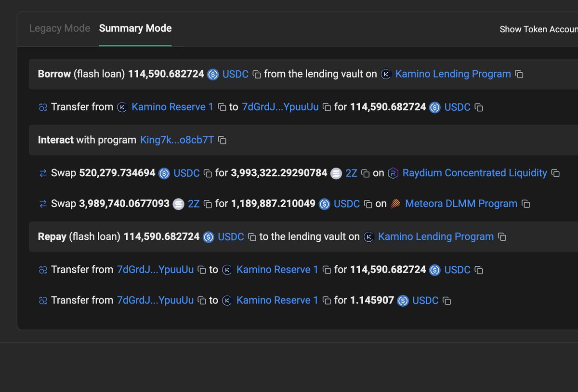This screenshot has width=578, height=392.
Task: Click Kamino logo icon in Borrow row
Action: pos(386,74)
